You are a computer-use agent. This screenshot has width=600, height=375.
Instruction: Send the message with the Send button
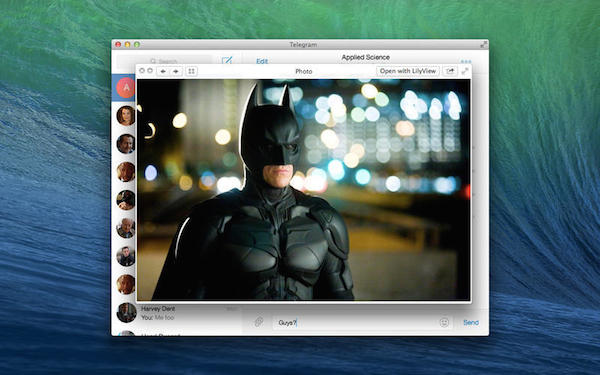tap(471, 323)
